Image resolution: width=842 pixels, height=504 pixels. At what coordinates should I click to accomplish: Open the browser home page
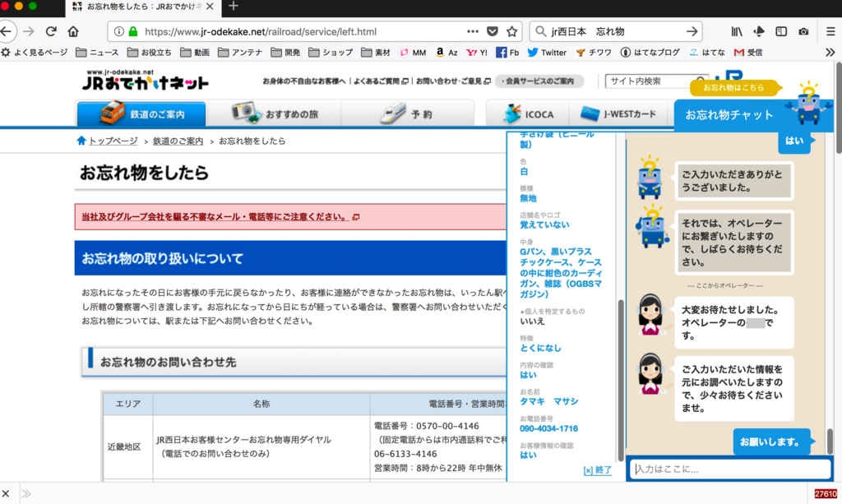tap(73, 32)
